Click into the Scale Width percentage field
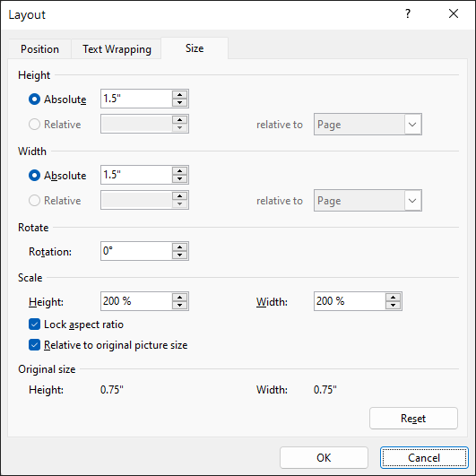 [x=350, y=301]
